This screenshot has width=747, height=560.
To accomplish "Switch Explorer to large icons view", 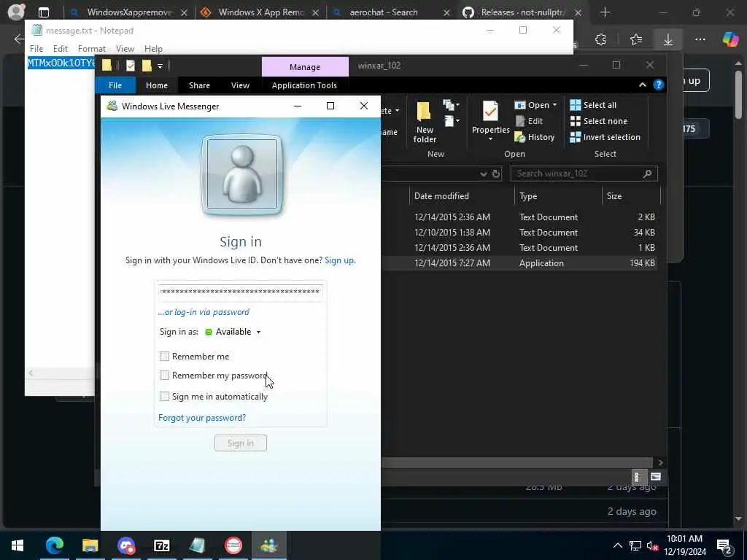I will point(656,477).
